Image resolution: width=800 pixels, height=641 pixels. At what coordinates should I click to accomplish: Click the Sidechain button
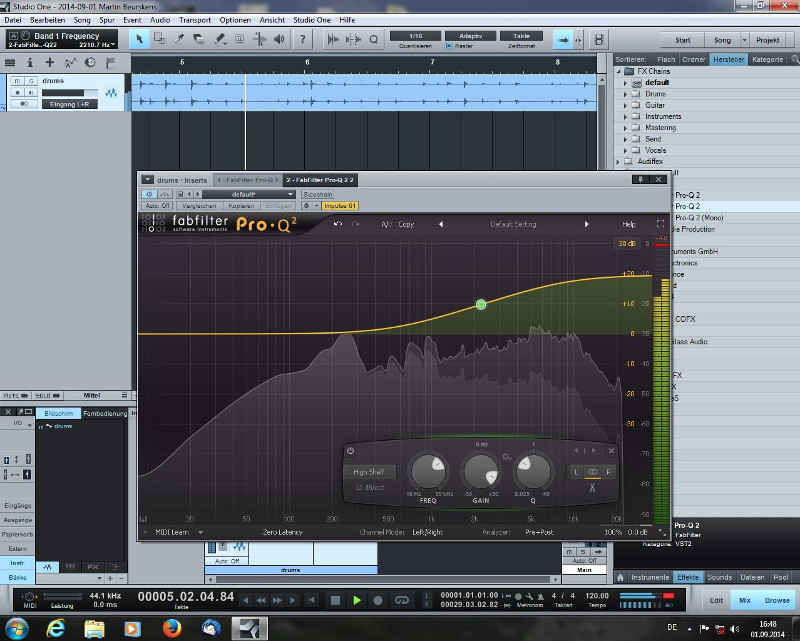317,194
